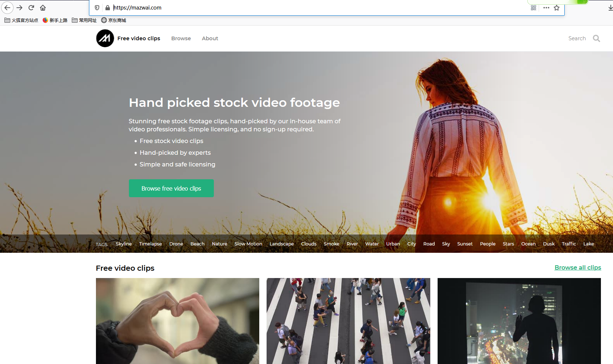
Task: Select the Stars tag
Action: (508, 244)
